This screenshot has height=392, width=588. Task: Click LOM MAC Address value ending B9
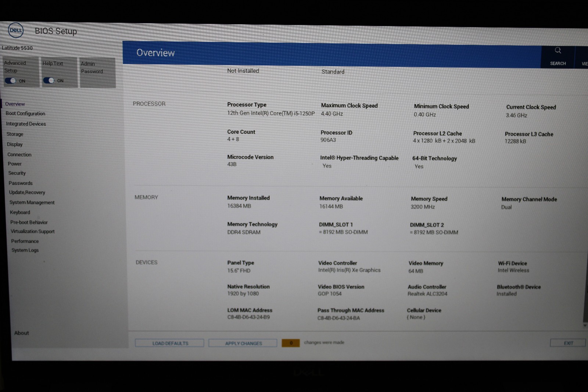point(248,317)
